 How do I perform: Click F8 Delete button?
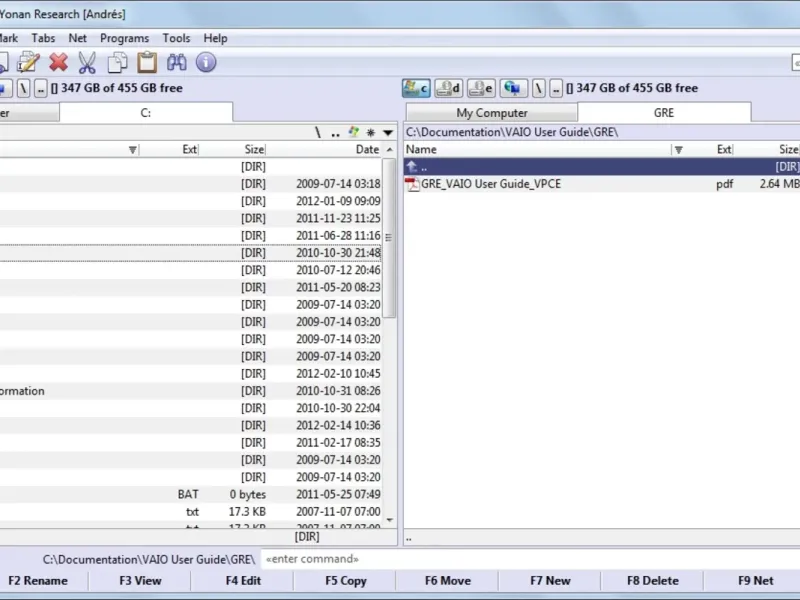(x=653, y=581)
